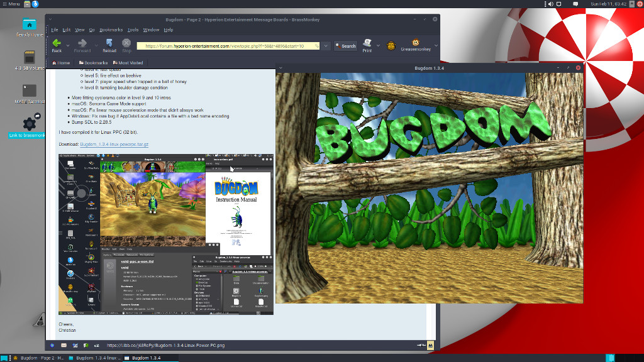Open the Bookmarks folder in bookmark toolbar
The image size is (644, 362).
pos(93,63)
